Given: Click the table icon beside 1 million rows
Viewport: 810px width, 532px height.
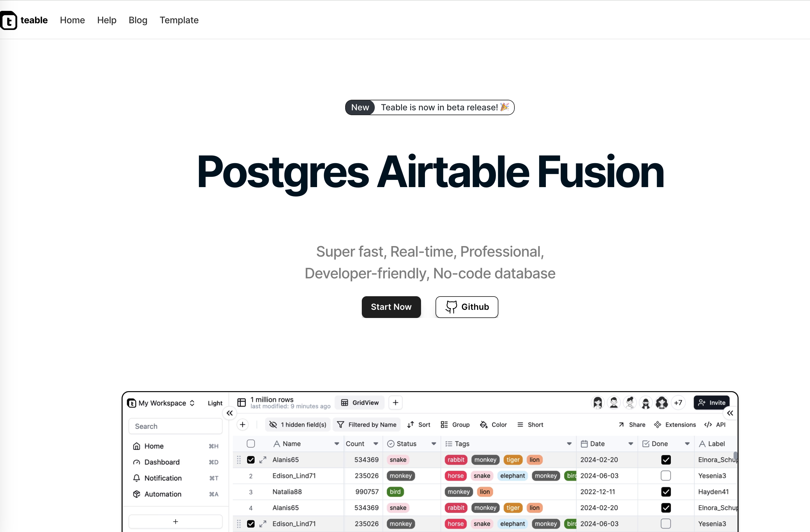Looking at the screenshot, I should [x=241, y=403].
